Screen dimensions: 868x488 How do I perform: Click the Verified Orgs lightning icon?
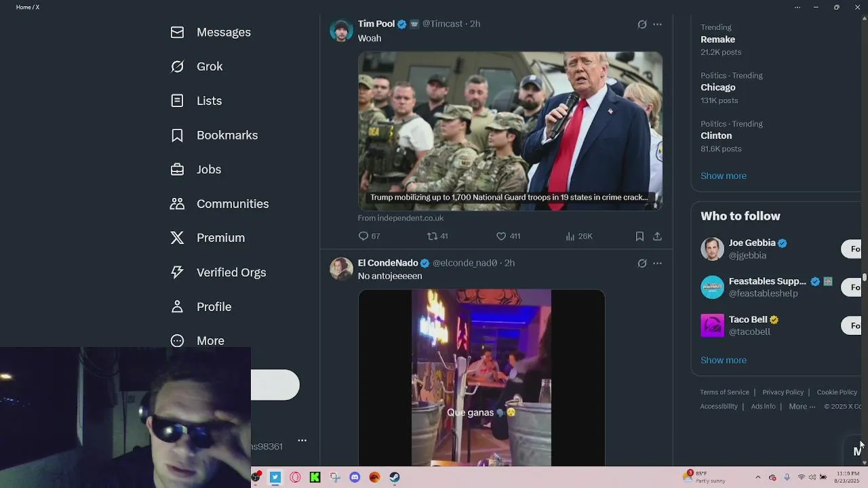(x=177, y=272)
